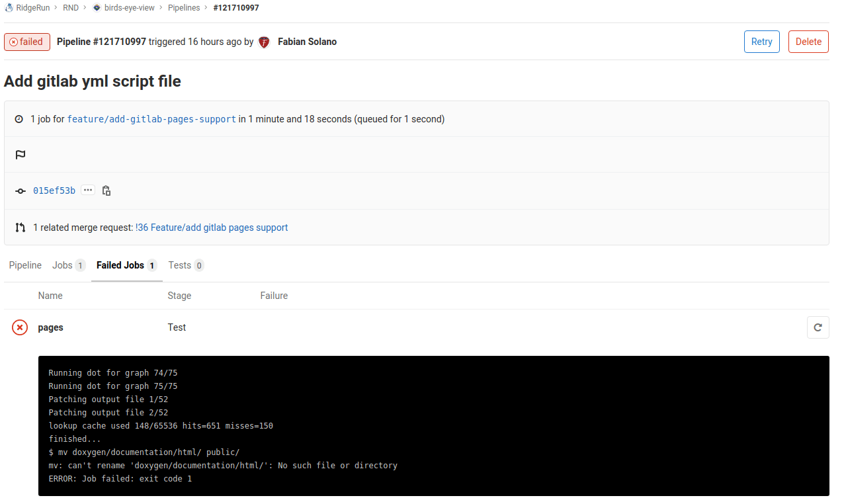Click the failed status icon beside pages
The image size is (844, 504).
coord(19,327)
